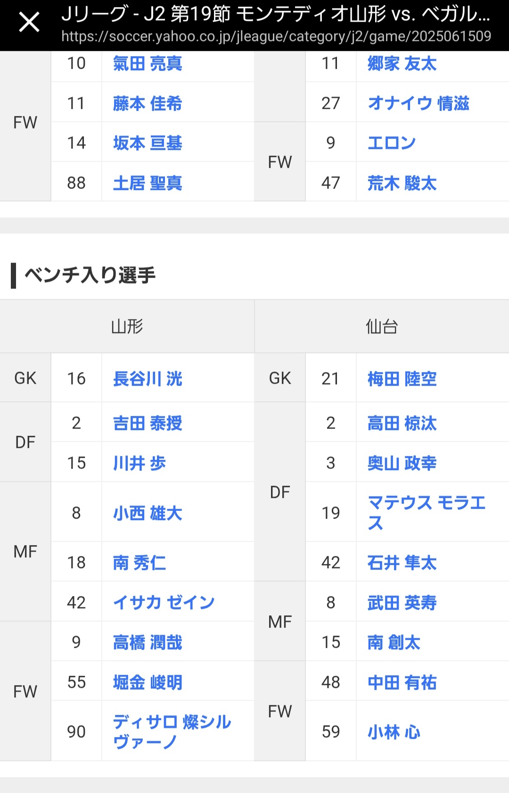Close the in-app browser with X icon

tap(29, 22)
